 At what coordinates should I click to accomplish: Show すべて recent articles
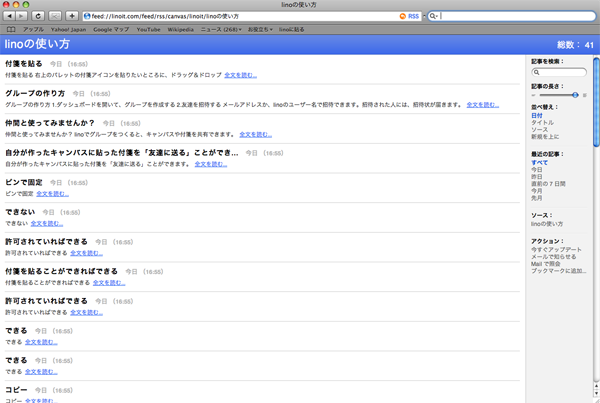click(539, 162)
